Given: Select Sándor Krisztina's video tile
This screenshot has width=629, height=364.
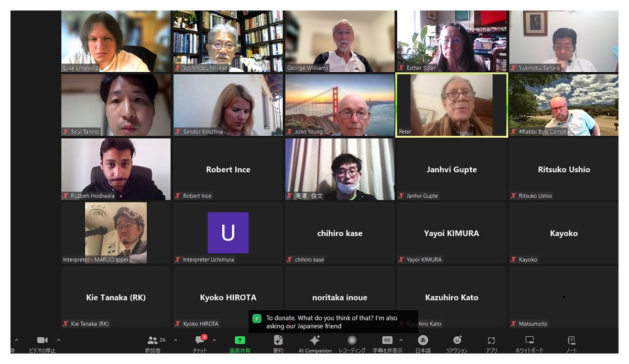Looking at the screenshot, I should pyautogui.click(x=228, y=105).
